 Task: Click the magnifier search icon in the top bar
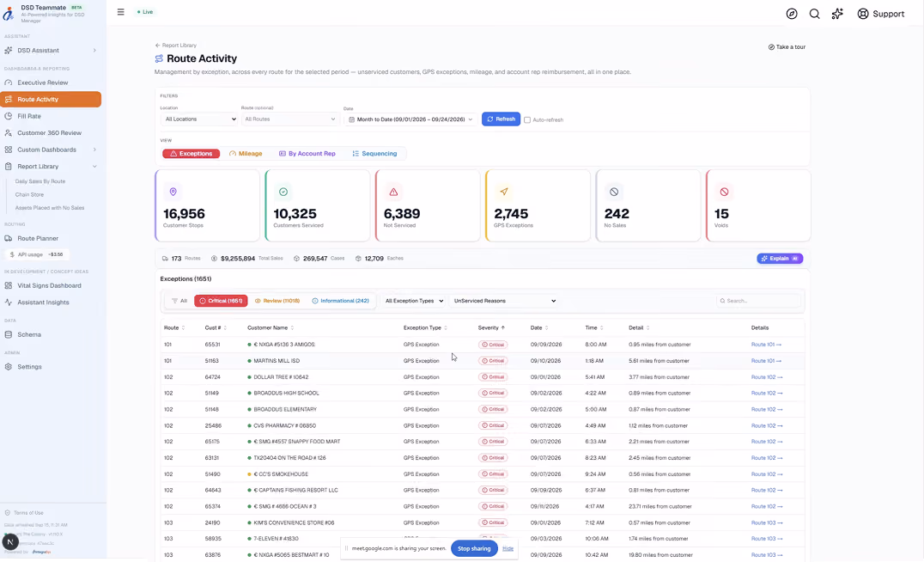coord(814,14)
